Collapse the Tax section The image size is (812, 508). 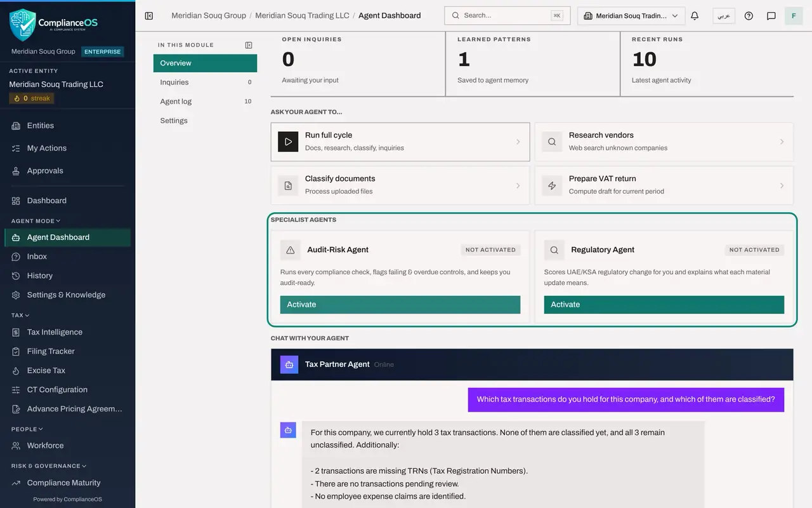point(20,315)
